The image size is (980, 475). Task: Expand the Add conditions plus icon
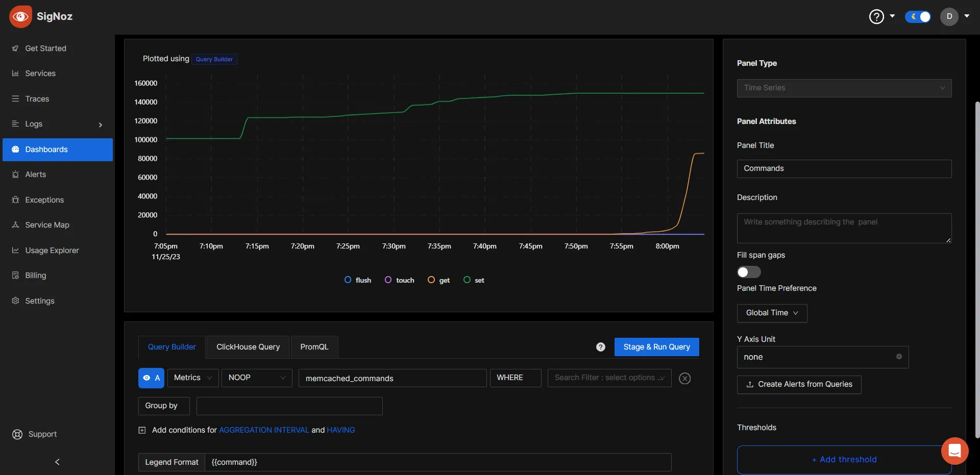point(142,430)
